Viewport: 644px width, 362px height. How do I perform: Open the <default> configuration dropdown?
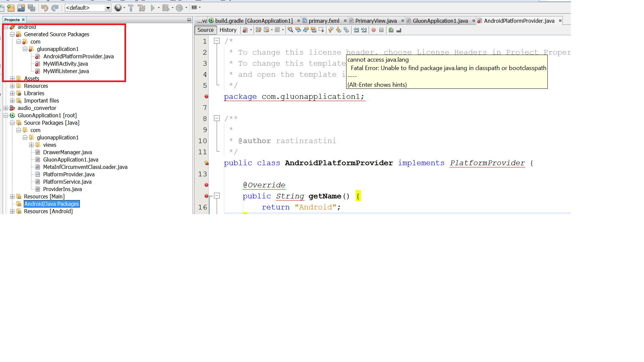[x=108, y=8]
